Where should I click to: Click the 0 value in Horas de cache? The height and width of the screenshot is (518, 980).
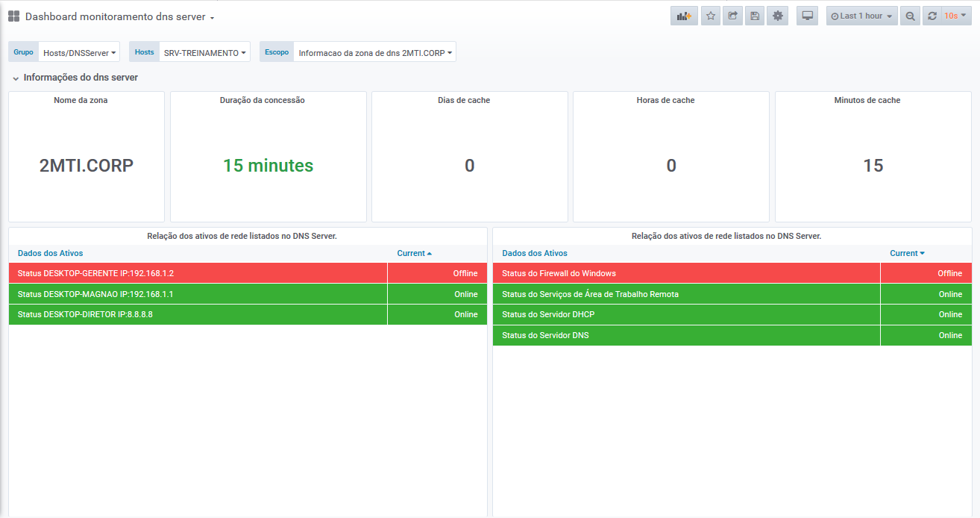[671, 166]
